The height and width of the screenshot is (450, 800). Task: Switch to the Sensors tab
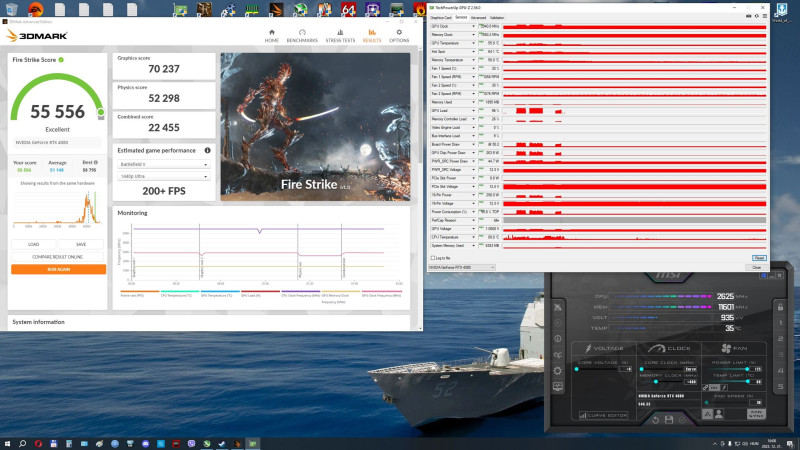[x=461, y=17]
